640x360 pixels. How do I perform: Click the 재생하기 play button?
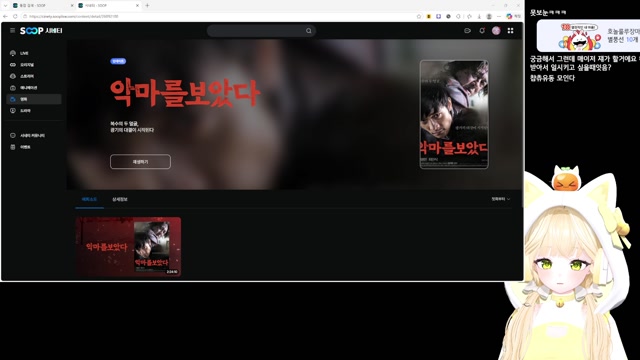[140, 162]
